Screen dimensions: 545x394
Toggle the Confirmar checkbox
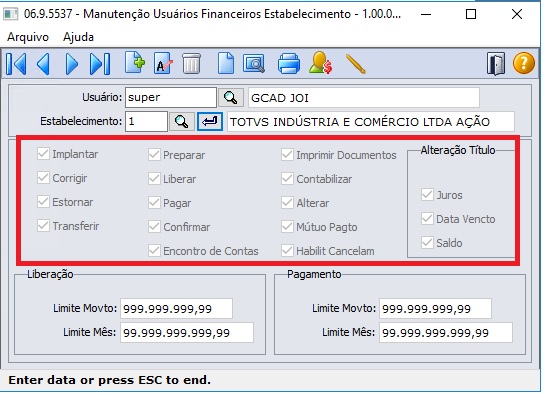pyautogui.click(x=154, y=227)
